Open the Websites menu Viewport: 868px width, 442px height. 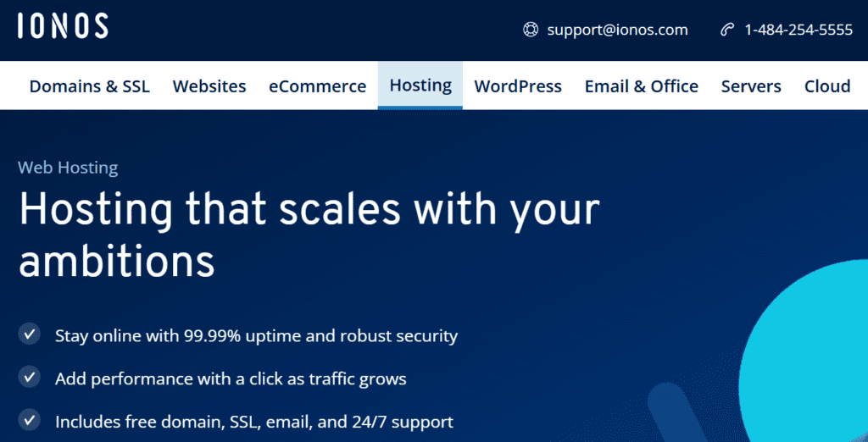tap(209, 86)
